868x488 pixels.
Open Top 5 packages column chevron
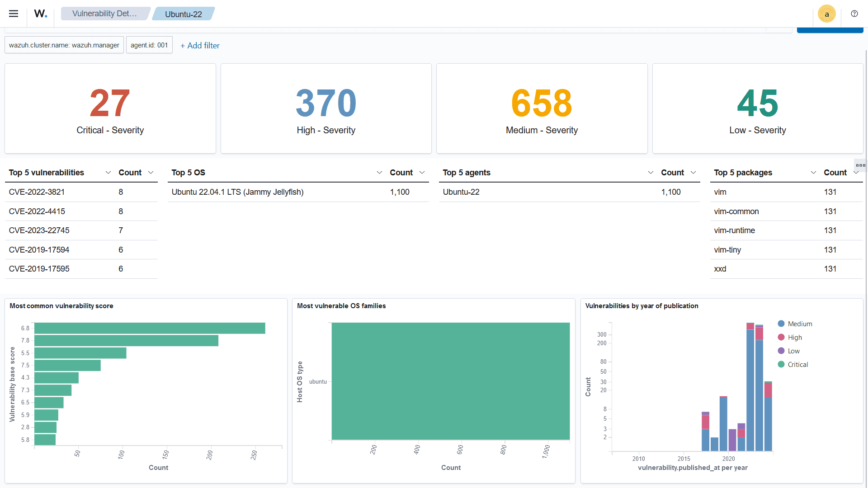(813, 173)
